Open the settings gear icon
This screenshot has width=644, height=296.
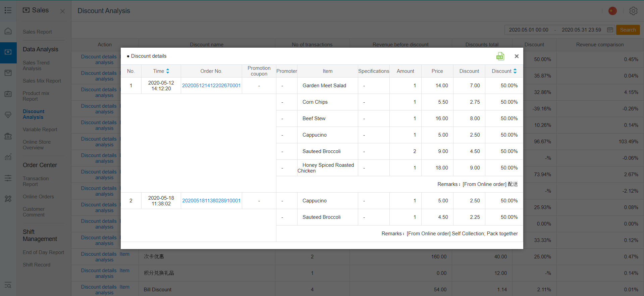click(633, 11)
